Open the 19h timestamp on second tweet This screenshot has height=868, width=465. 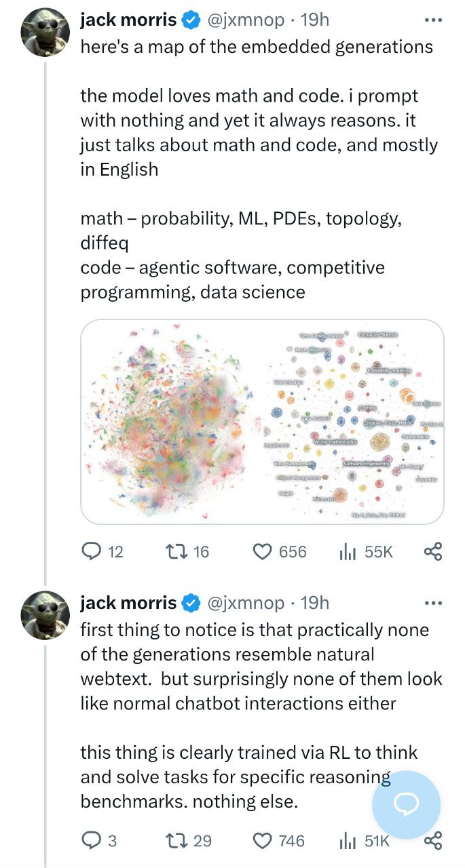tap(314, 602)
